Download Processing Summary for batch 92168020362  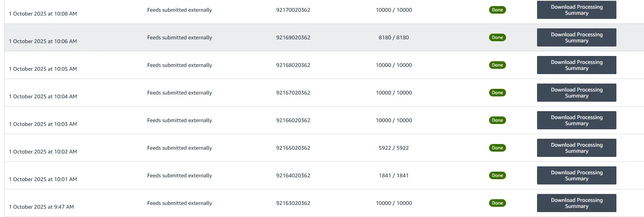coord(576,65)
